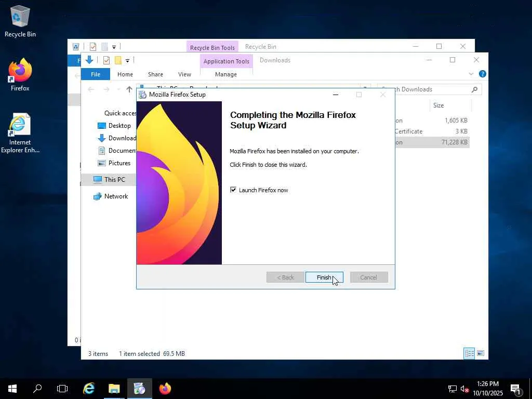Select the 1,605 KB file row
The height and width of the screenshot is (399, 532).
432,121
